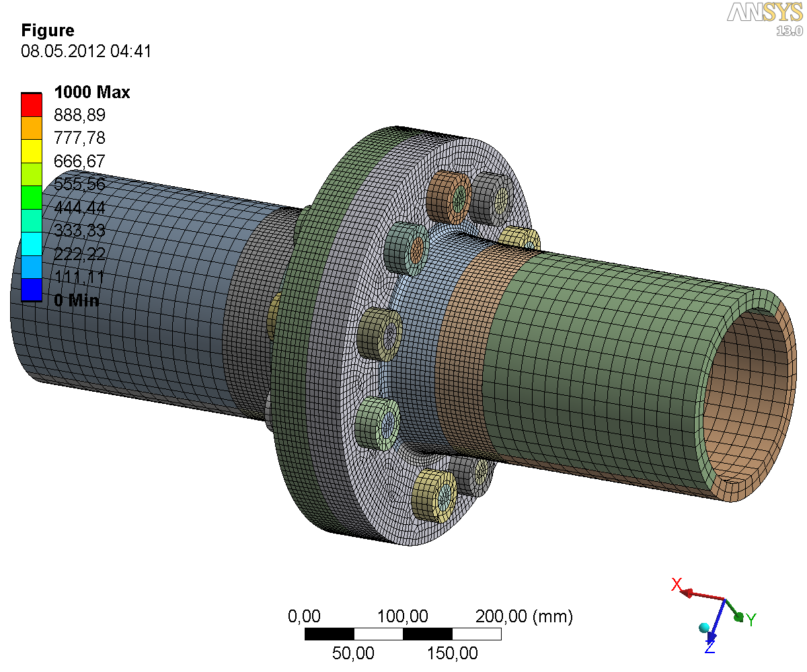Click the dark blue legend swatch

[x=31, y=290]
